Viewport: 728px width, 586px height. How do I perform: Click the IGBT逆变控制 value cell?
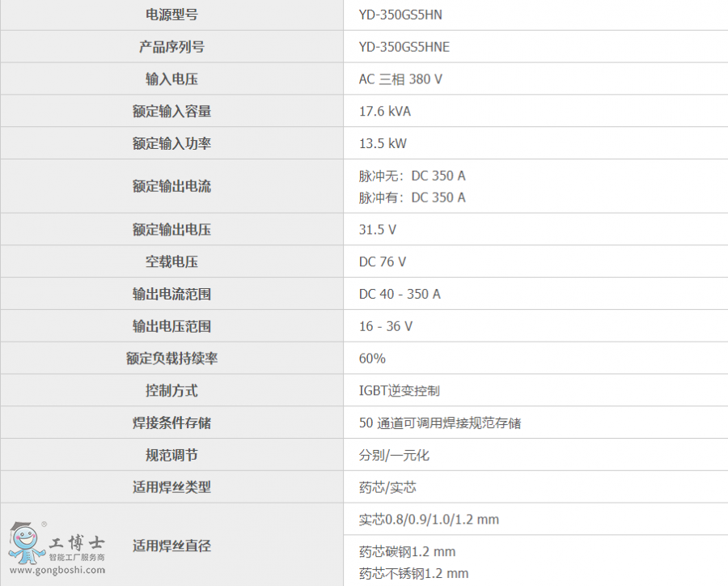click(399, 391)
